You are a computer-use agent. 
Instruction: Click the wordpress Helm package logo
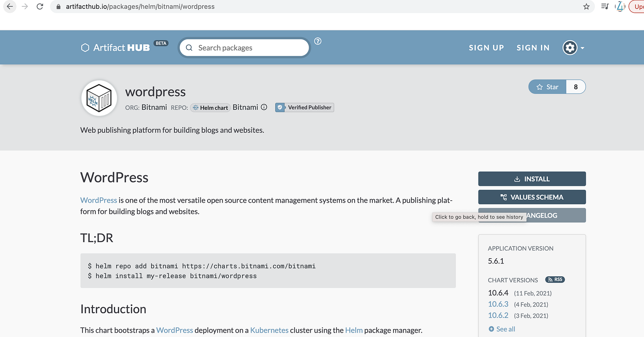click(99, 98)
